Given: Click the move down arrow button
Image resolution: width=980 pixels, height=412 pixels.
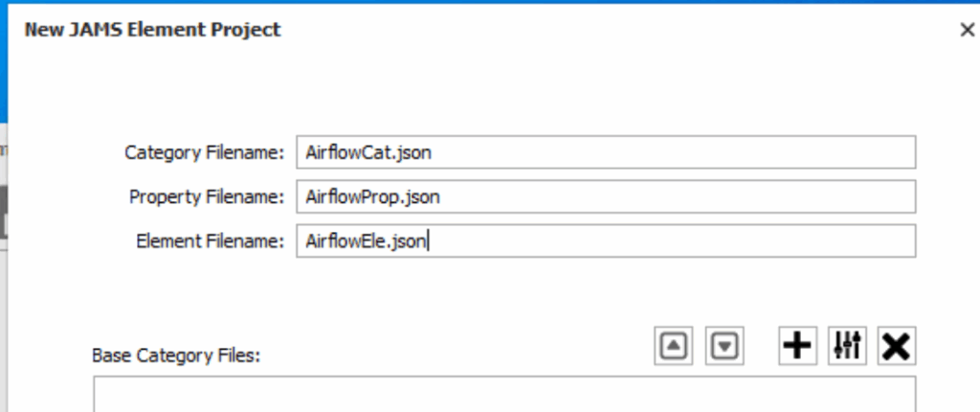Looking at the screenshot, I should (725, 346).
